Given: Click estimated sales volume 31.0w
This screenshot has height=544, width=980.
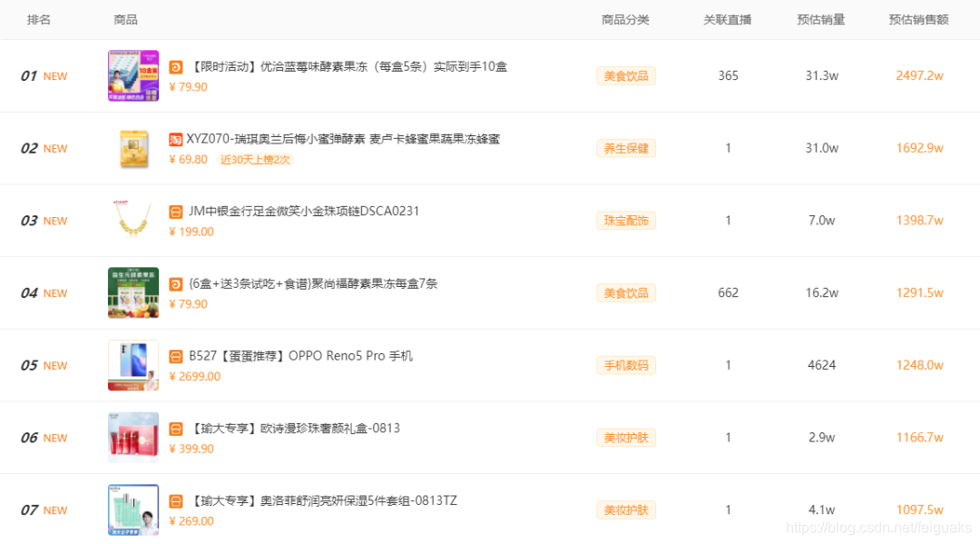Looking at the screenshot, I should pos(822,148).
